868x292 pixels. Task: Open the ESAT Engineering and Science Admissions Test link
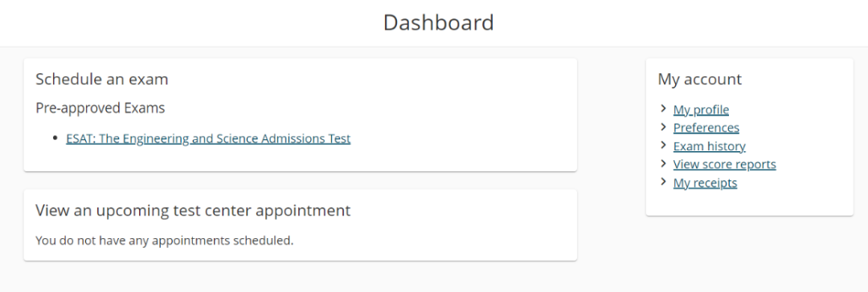[x=208, y=138]
